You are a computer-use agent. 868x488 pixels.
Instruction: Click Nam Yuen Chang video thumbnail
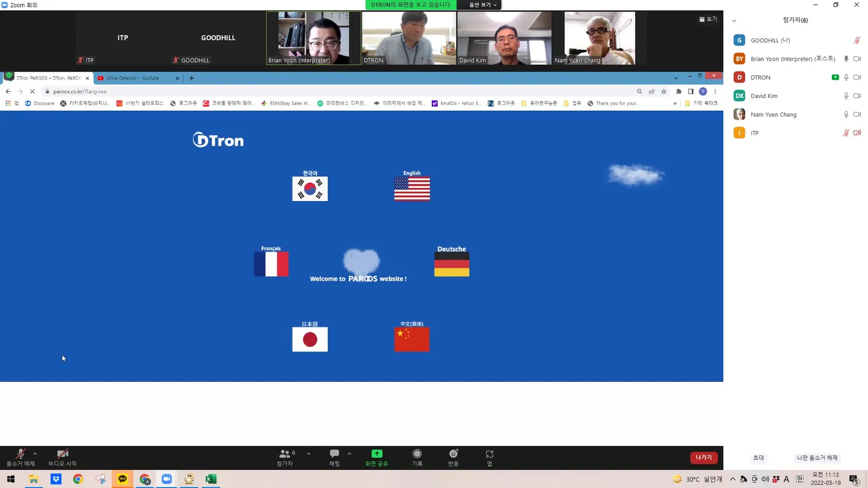click(x=599, y=38)
